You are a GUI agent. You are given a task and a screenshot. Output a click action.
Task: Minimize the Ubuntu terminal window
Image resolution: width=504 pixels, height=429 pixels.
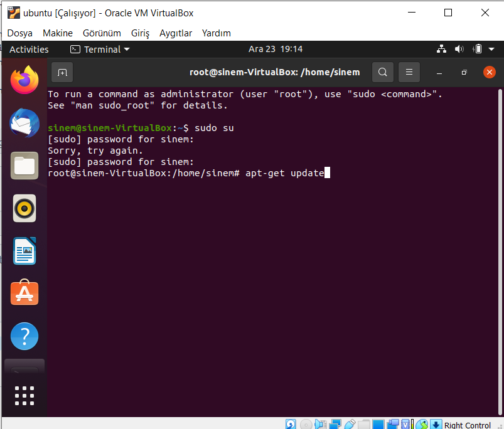[x=439, y=73]
